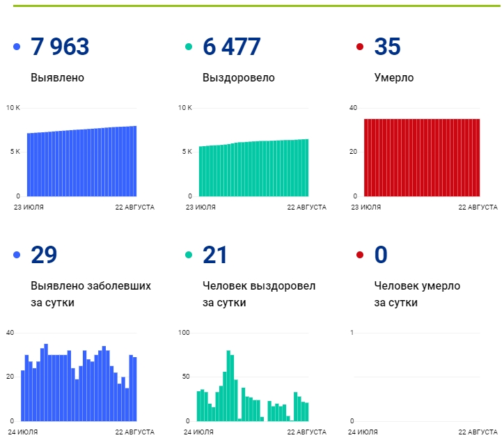Viewport: 504px width, 440px height.
Task: Click the 100 axis label of daily recovered chart
Action: (x=184, y=333)
